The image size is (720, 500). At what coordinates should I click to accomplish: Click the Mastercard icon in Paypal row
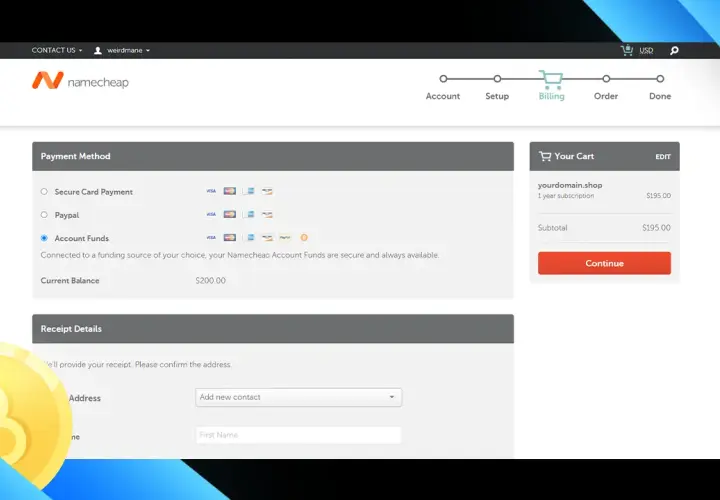tap(230, 214)
